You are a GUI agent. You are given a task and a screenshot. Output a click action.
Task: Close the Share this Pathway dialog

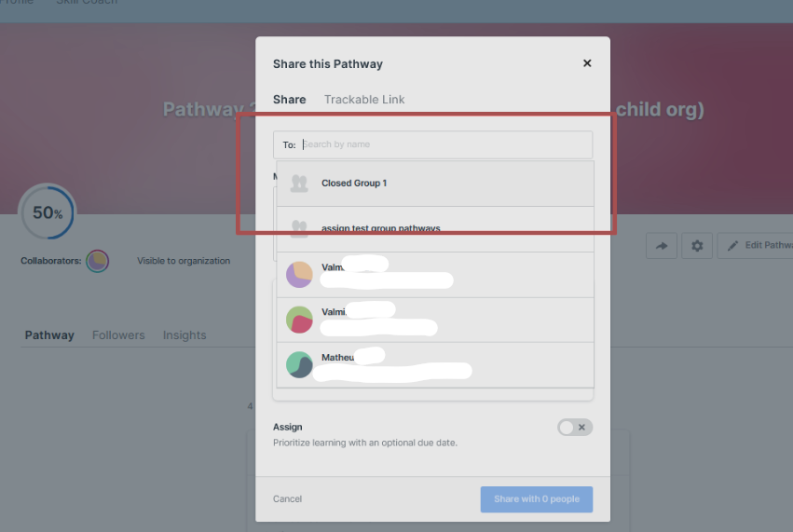(587, 63)
